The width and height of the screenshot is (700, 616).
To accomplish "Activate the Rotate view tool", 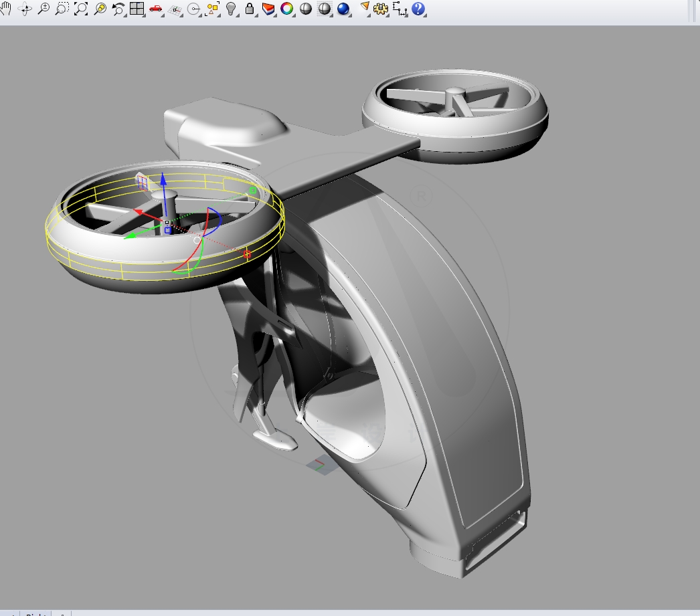I will (x=25, y=9).
